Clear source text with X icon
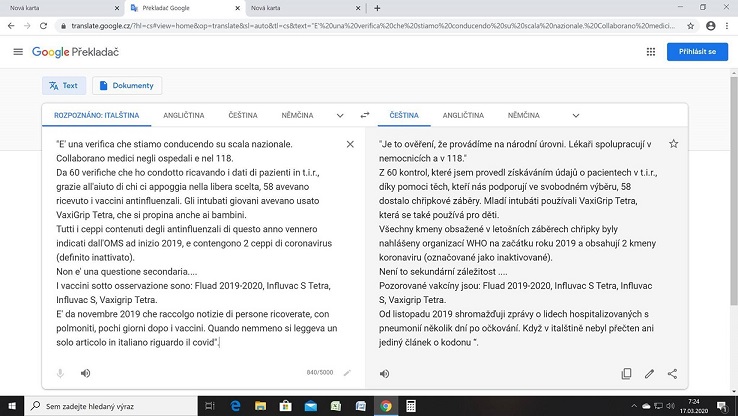Screen dimensions: 738x416 [x=349, y=145]
